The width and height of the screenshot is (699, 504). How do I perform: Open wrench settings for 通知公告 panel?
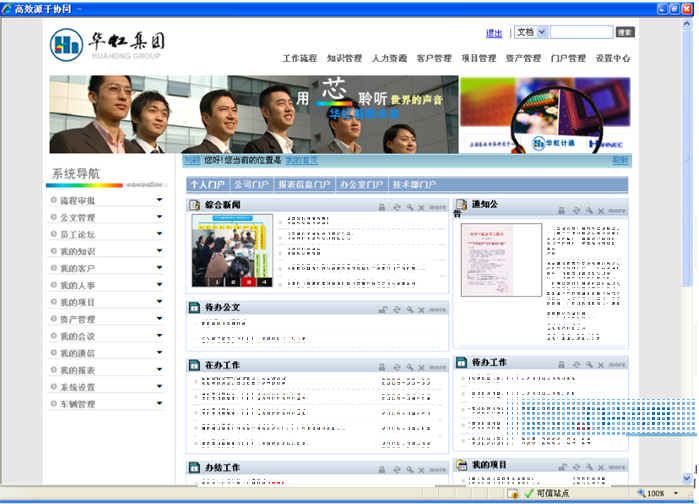coord(589,210)
